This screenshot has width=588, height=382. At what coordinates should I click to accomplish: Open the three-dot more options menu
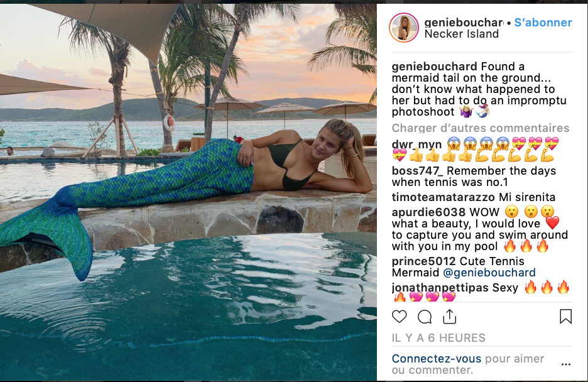click(566, 364)
